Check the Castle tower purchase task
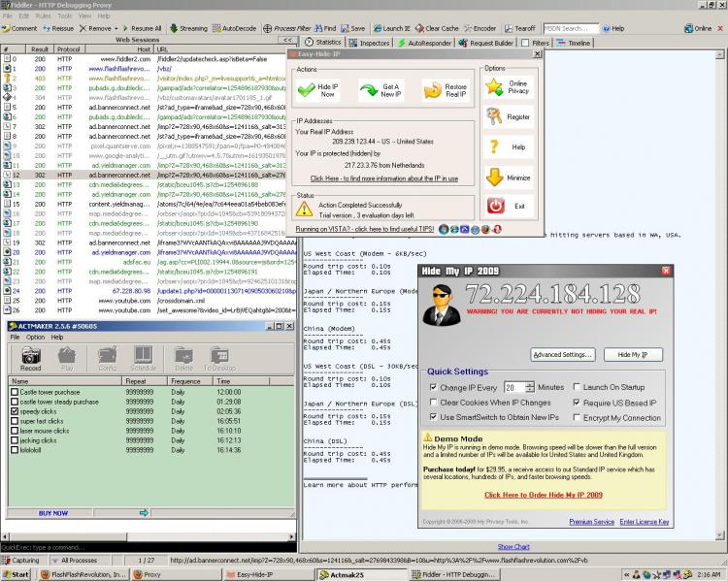The width and height of the screenshot is (728, 582). 15,392
